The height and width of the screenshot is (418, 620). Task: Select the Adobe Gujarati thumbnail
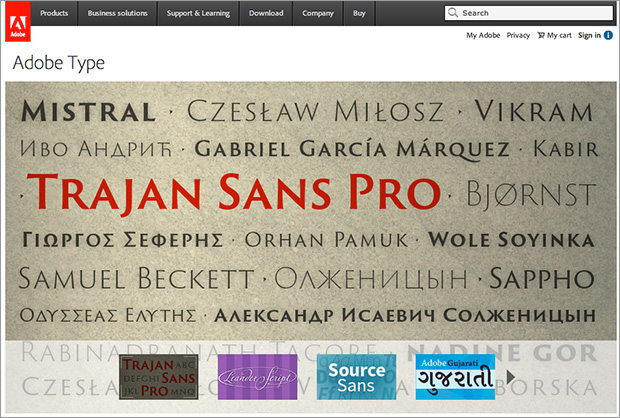tap(455, 377)
